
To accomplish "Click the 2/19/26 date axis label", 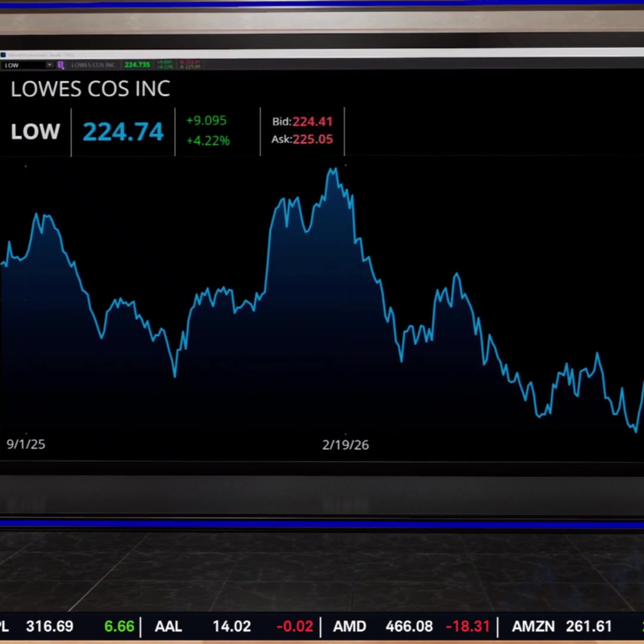I will [346, 445].
